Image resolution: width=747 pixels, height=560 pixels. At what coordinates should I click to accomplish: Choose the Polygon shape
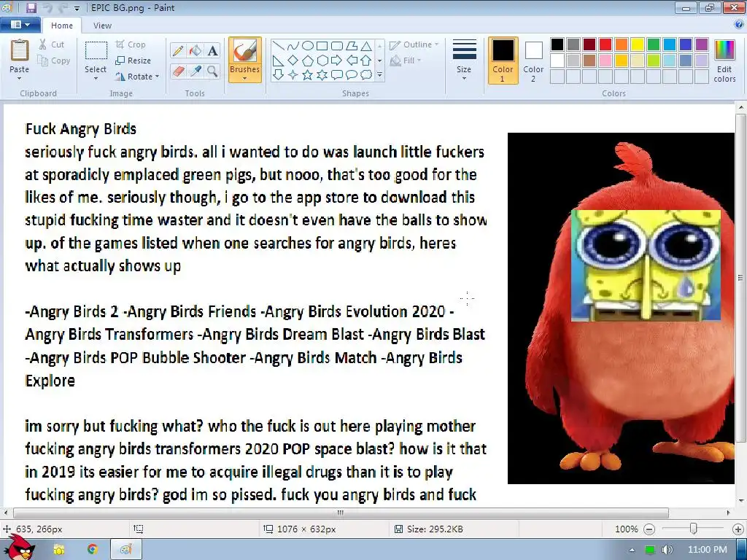coord(352,46)
